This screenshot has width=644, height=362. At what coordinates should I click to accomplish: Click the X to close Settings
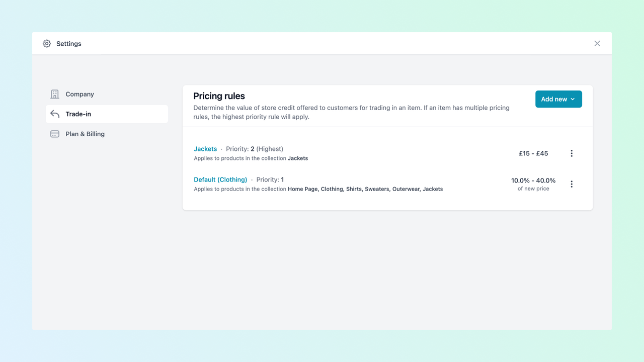click(x=597, y=44)
